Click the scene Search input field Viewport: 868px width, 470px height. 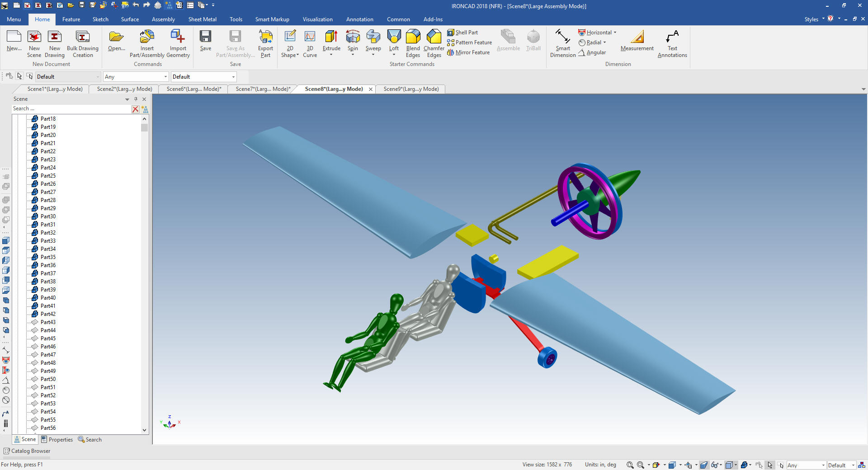point(70,109)
